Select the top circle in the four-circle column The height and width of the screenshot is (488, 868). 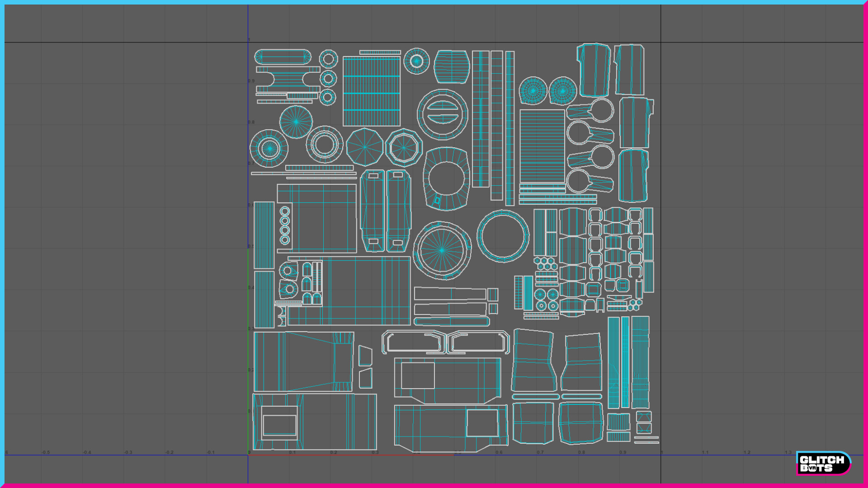(x=285, y=211)
